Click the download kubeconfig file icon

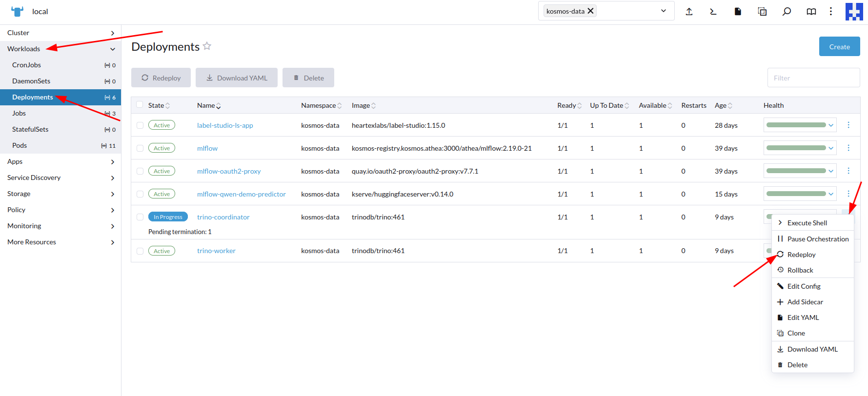coord(738,12)
